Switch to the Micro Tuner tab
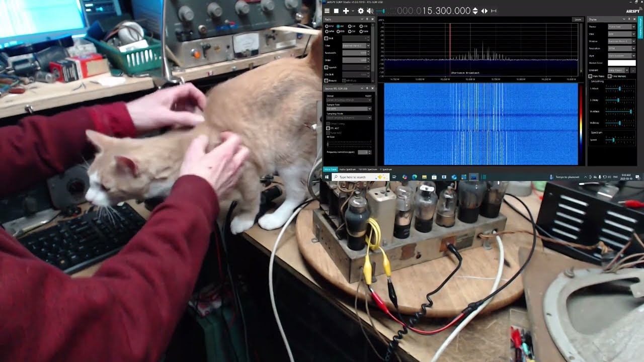The image size is (644, 362). [x=330, y=169]
